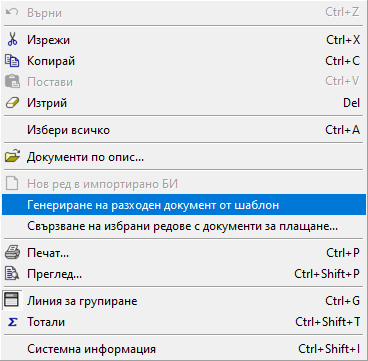This screenshot has width=368, height=361.
Task: Click the eraser icon beside Изтрий
Action: coord(12,103)
